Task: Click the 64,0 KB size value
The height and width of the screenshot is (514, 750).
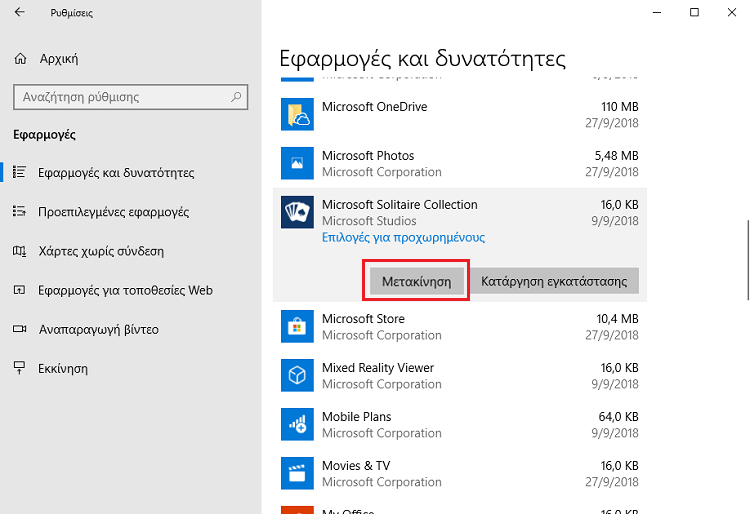Action: [618, 416]
